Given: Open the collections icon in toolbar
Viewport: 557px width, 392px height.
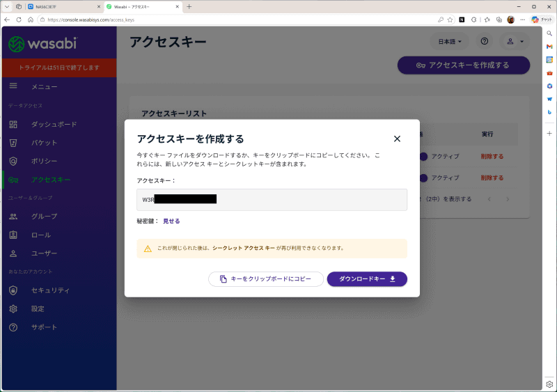Looking at the screenshot, I should [x=499, y=20].
